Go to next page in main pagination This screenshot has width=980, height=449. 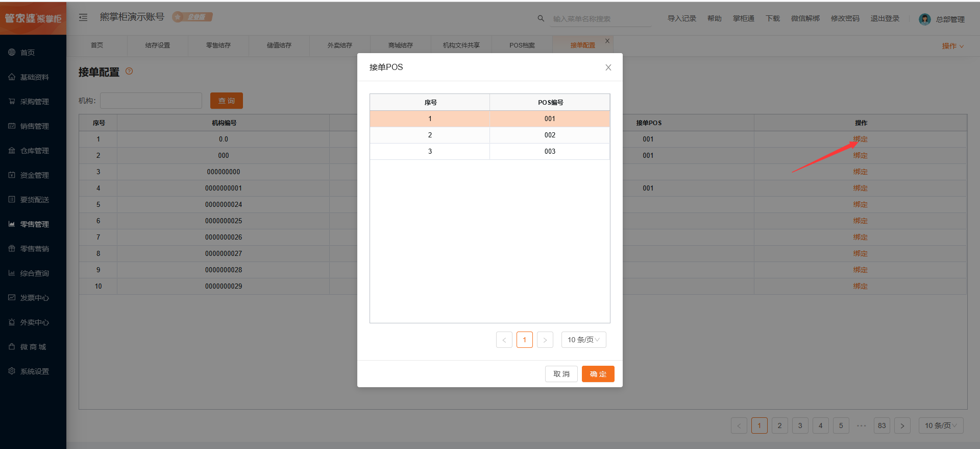902,426
